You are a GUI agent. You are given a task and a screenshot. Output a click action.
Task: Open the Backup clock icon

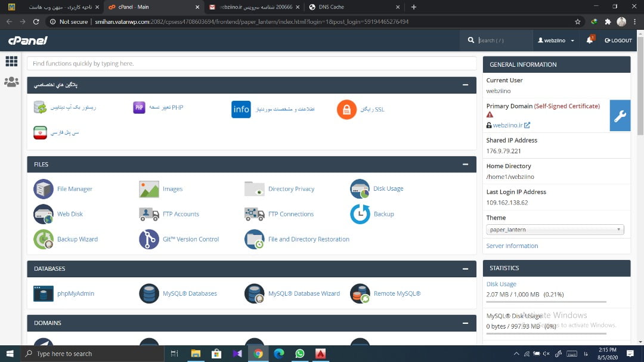pos(360,214)
